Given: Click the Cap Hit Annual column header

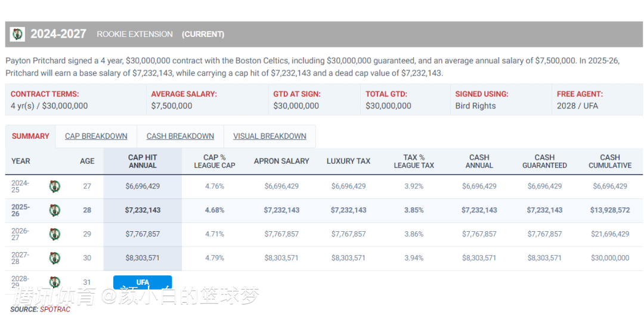Looking at the screenshot, I should coord(143,161).
